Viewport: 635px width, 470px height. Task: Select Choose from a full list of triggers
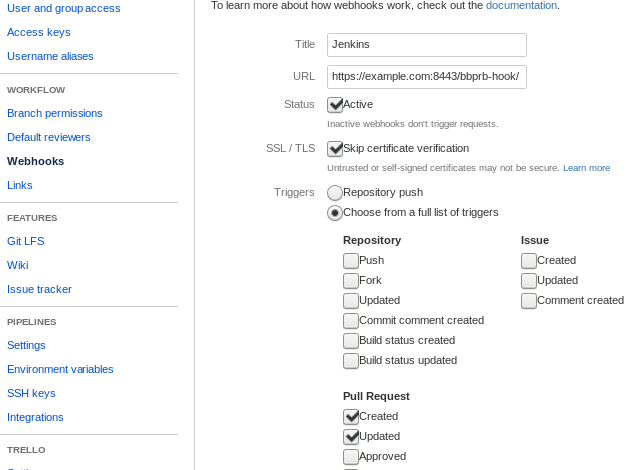pos(335,213)
